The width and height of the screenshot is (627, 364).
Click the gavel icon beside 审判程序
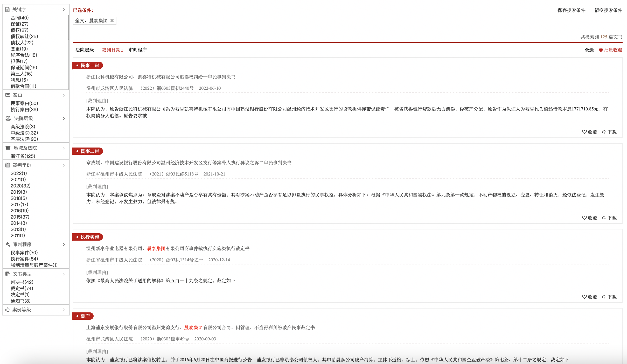click(x=8, y=244)
